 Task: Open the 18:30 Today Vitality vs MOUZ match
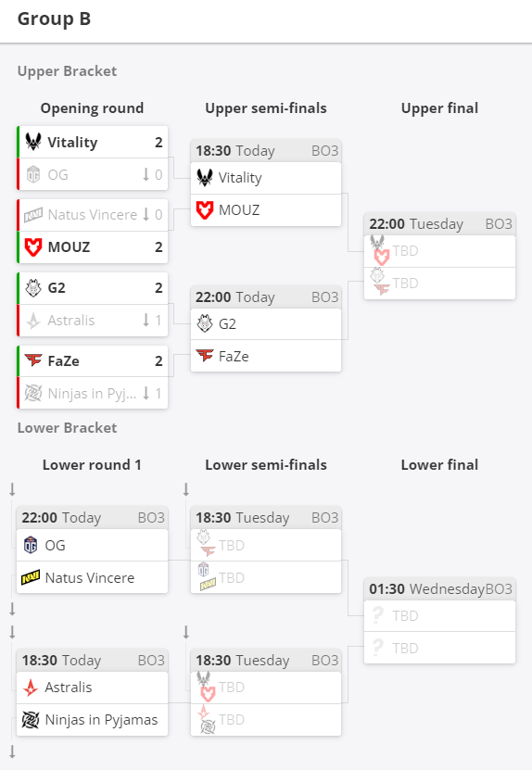pos(266,151)
